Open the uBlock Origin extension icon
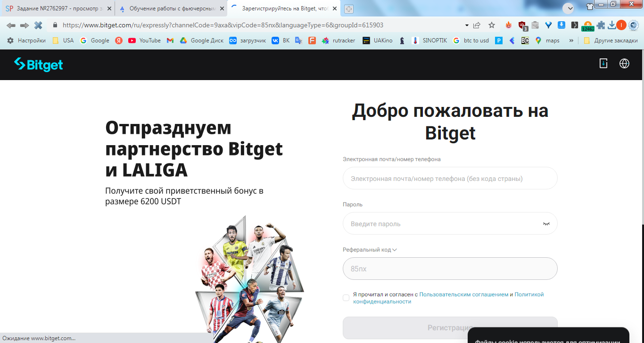Viewport: 644px width, 343px height. 522,25
